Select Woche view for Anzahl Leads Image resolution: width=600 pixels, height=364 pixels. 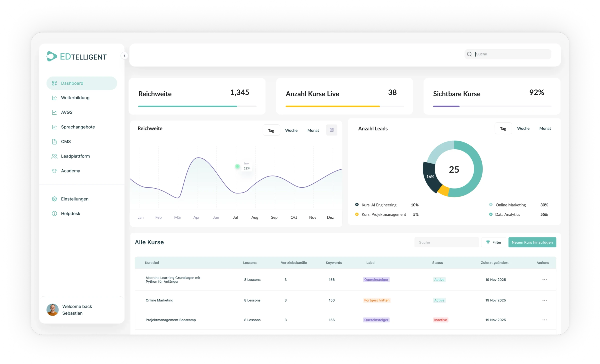[523, 128]
